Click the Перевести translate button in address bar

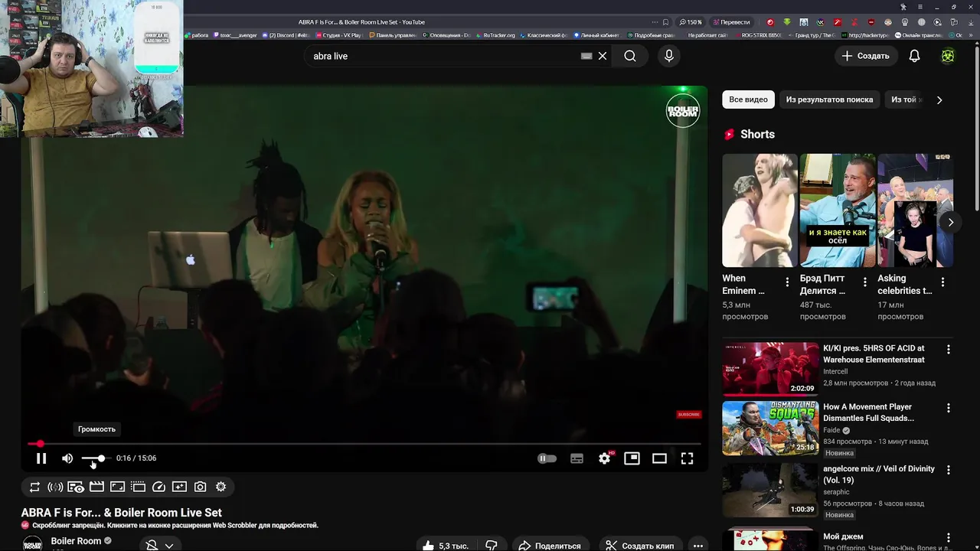[x=730, y=22]
